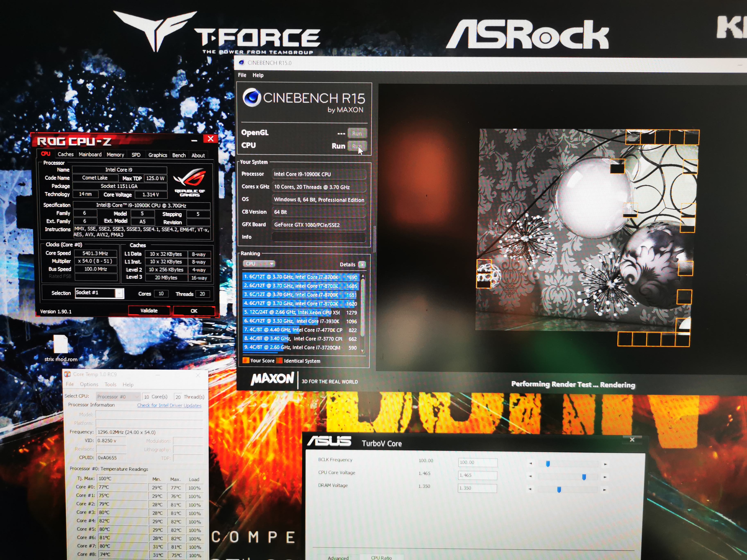Click Check for Intel Driver Updates link
The height and width of the screenshot is (560, 747).
click(169, 405)
